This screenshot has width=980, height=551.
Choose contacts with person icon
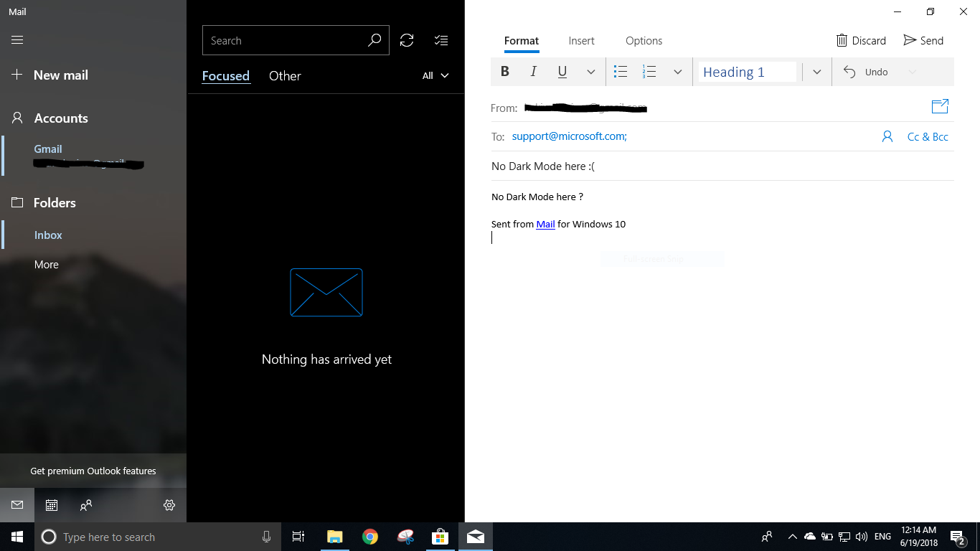pos(887,136)
